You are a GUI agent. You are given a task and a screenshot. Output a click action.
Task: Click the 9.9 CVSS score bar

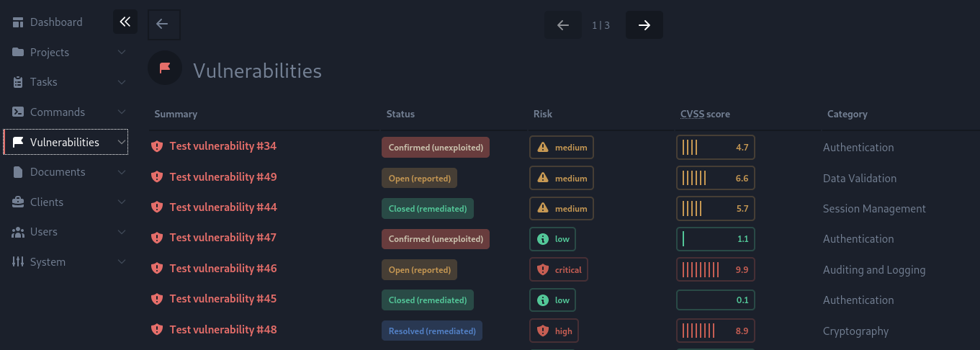716,270
